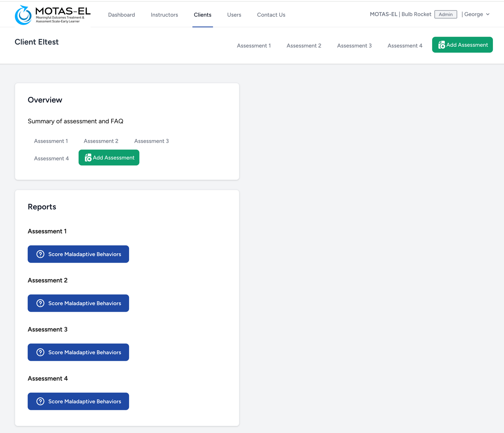Click question mark icon under Assessment 2 report

[x=40, y=303]
